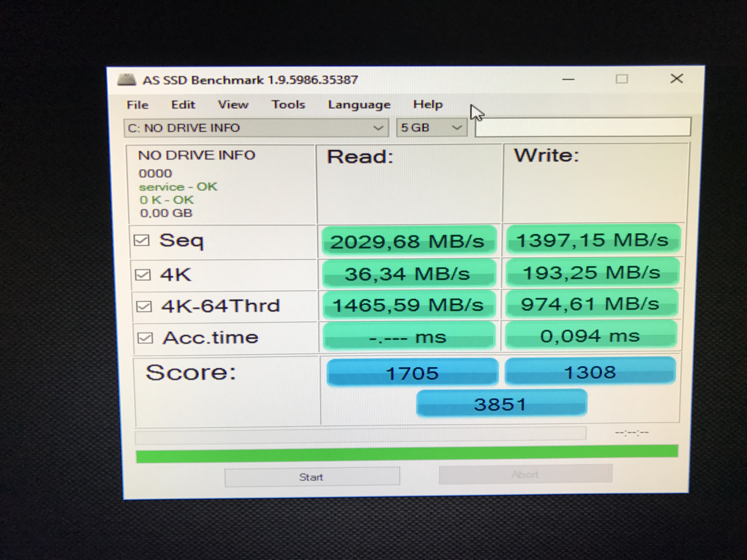Click 4K-64Thrd read result 1465,59 MB/s
Image resolution: width=747 pixels, height=560 pixels.
point(409,305)
